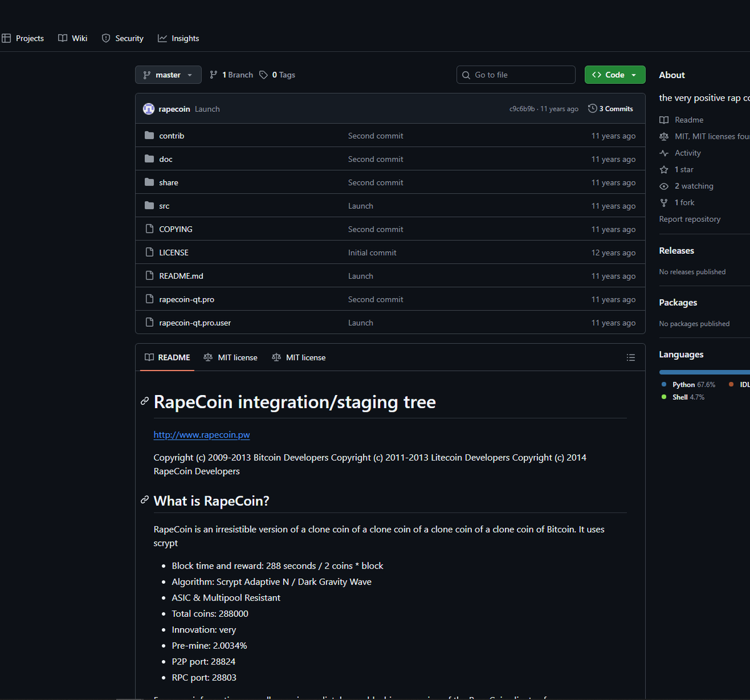Click the fork icon beside 1 fork

tap(664, 202)
